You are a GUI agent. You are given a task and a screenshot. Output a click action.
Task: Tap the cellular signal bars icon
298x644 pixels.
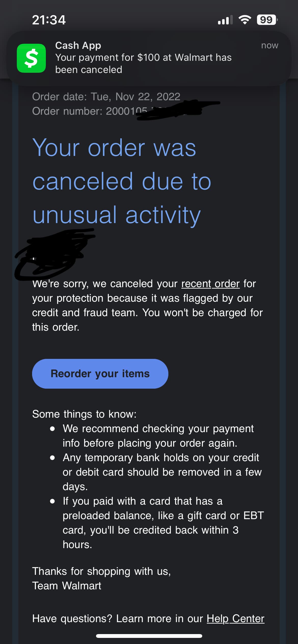click(x=225, y=20)
